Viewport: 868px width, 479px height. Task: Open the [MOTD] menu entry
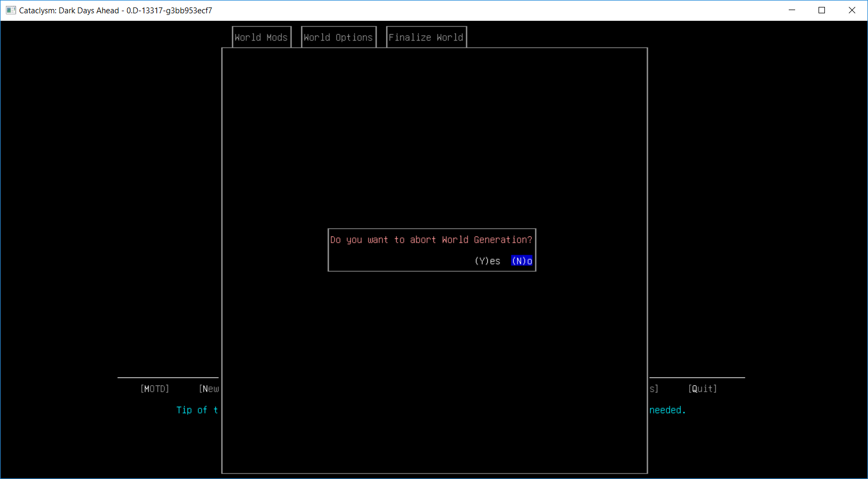coord(155,389)
